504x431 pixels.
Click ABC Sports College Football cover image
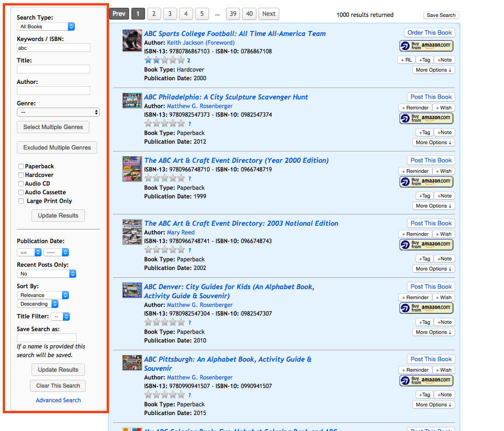[x=132, y=41]
